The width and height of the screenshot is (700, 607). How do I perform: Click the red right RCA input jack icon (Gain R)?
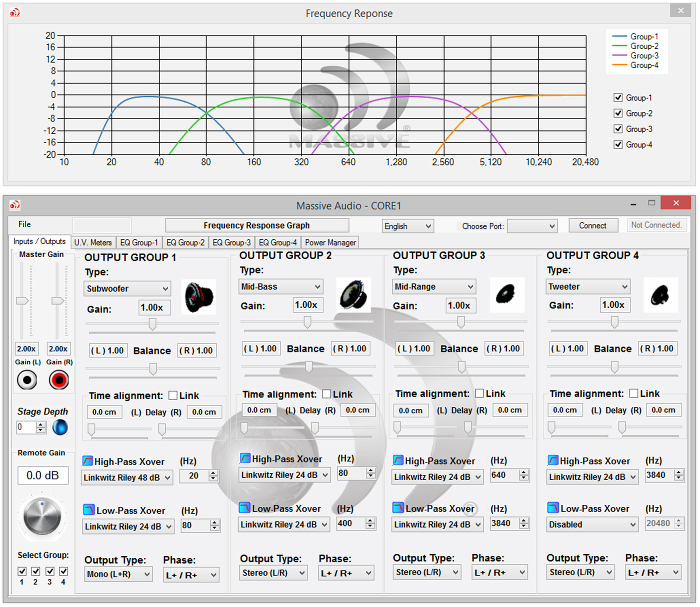(x=59, y=380)
